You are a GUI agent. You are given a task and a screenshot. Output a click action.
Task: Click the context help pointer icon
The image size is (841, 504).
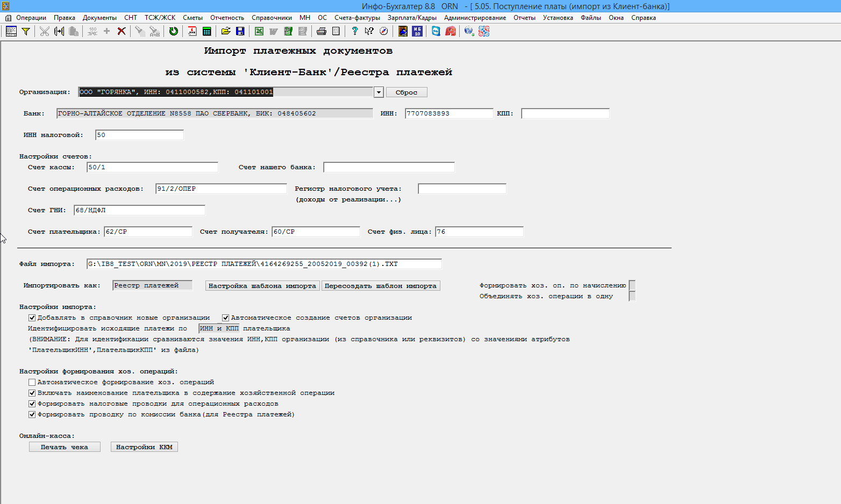click(369, 31)
